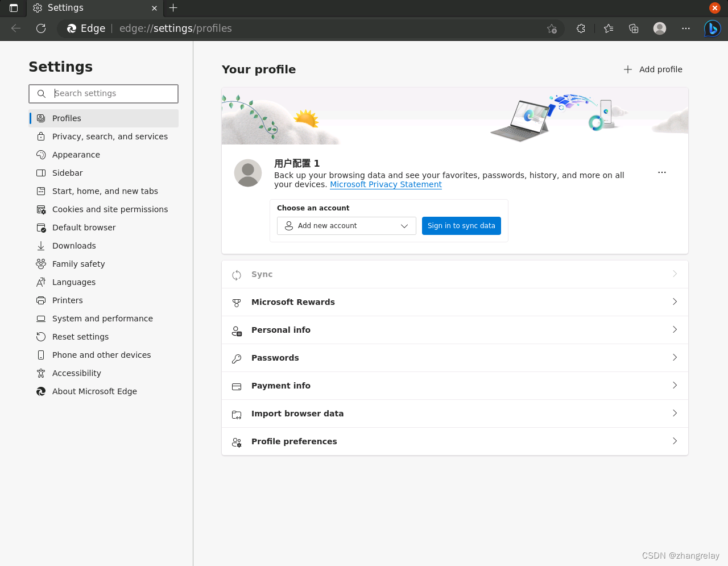
Task: Open the Microsoft Privacy Statement link
Action: (x=386, y=184)
